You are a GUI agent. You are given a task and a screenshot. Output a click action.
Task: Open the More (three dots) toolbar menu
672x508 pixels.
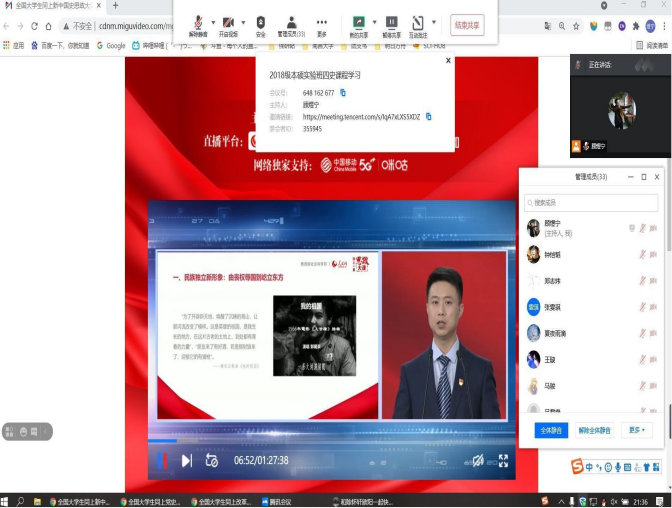[322, 24]
